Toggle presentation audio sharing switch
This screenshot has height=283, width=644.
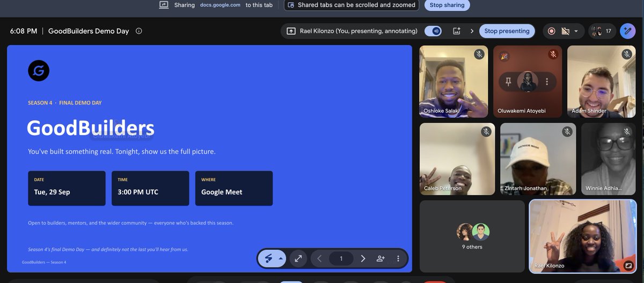(x=433, y=31)
